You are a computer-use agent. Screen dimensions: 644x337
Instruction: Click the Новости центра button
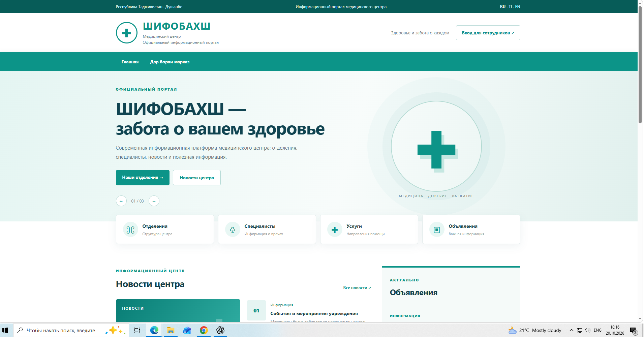[197, 178]
